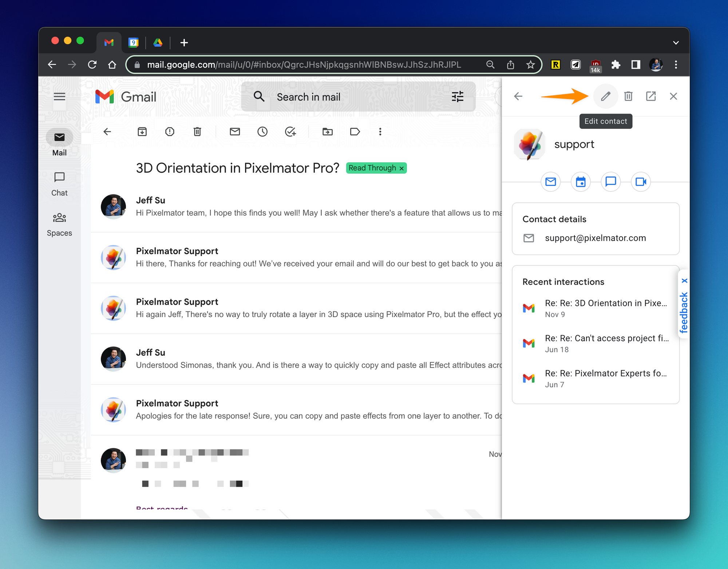Click the yellow R extension icon
The height and width of the screenshot is (569, 728).
(555, 65)
